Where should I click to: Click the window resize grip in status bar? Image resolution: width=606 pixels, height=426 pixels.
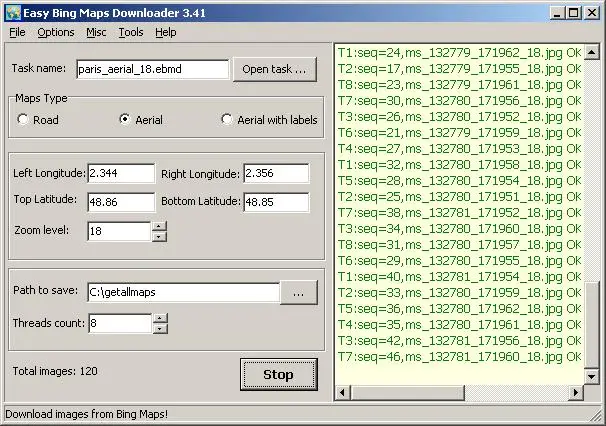click(596, 416)
